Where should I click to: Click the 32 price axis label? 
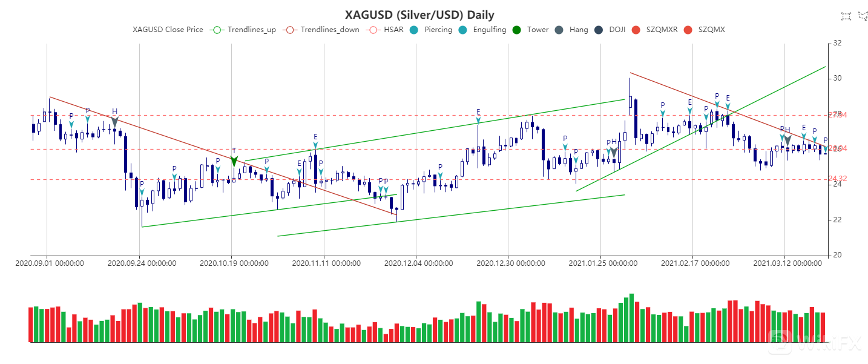(838, 44)
